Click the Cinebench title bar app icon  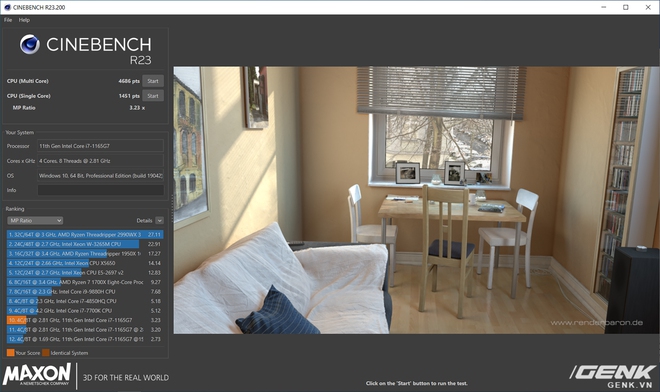click(x=7, y=7)
